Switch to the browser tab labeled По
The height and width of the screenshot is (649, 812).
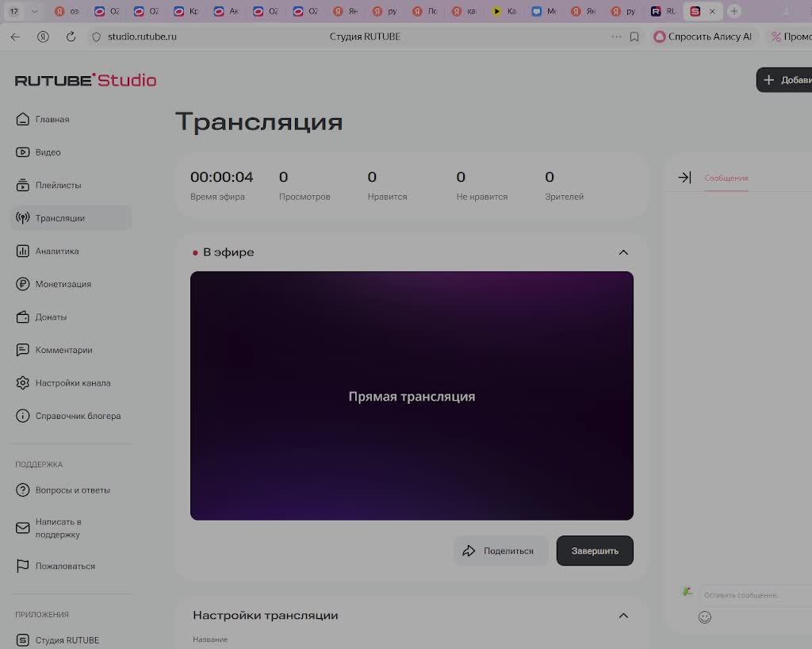coord(425,11)
